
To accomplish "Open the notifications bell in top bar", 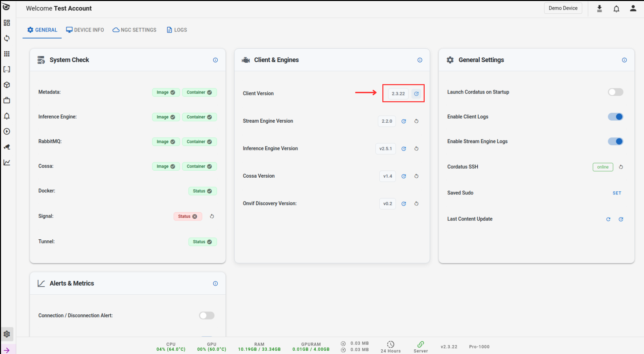I will click(x=616, y=9).
